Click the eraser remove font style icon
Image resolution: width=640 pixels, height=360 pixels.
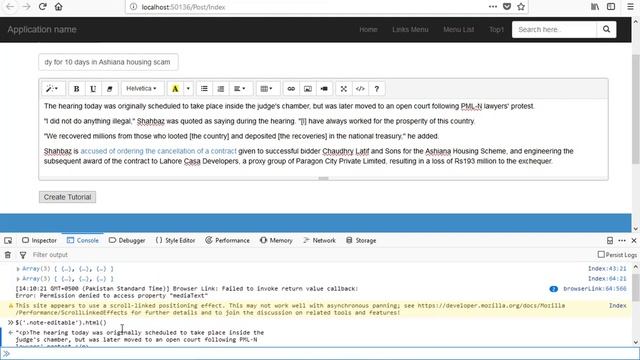[x=109, y=89]
